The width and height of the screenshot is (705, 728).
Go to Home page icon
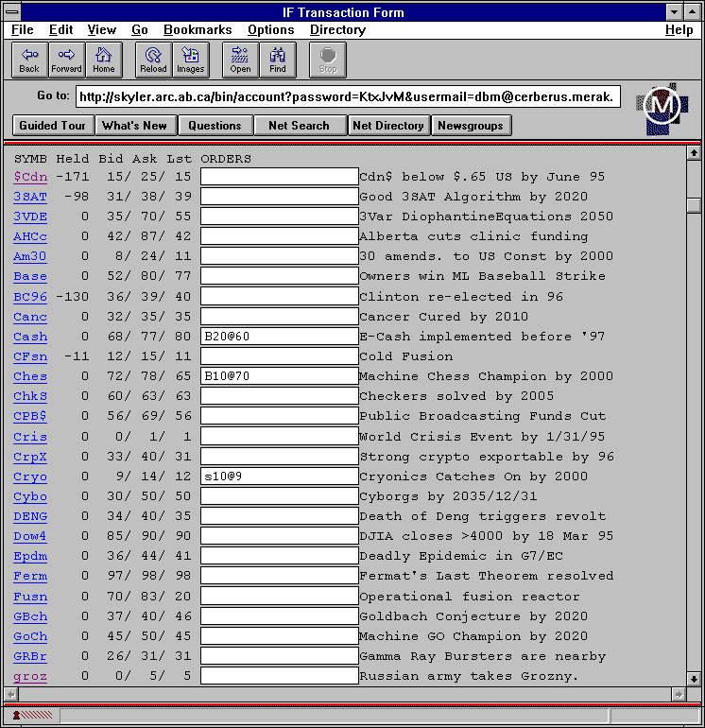(103, 60)
